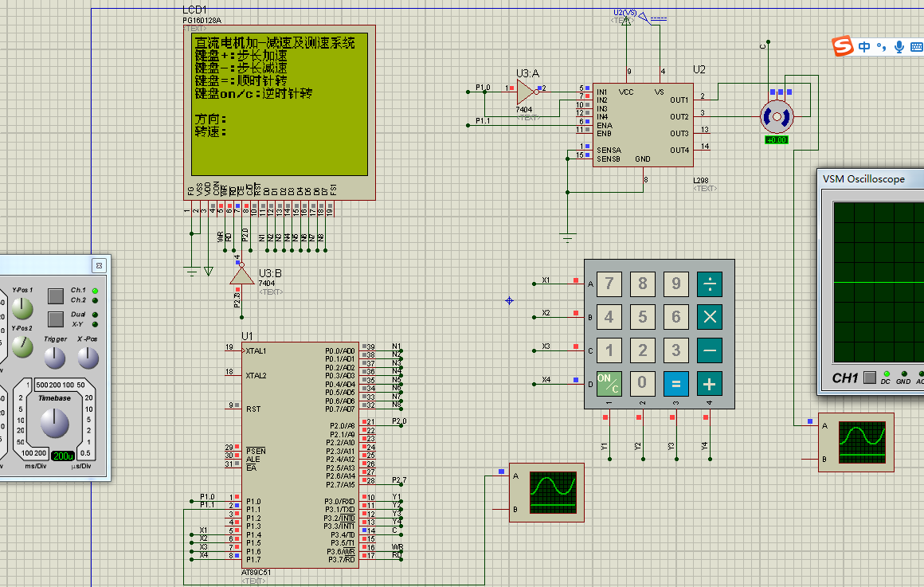The image size is (924, 587).
Task: Toggle Chinese input mode 中 icon
Action: coord(864,46)
